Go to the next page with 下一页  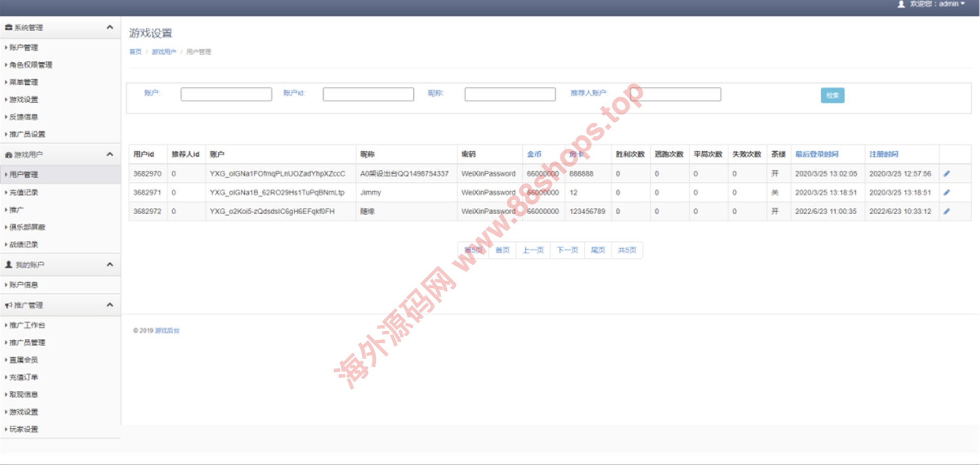coord(567,250)
